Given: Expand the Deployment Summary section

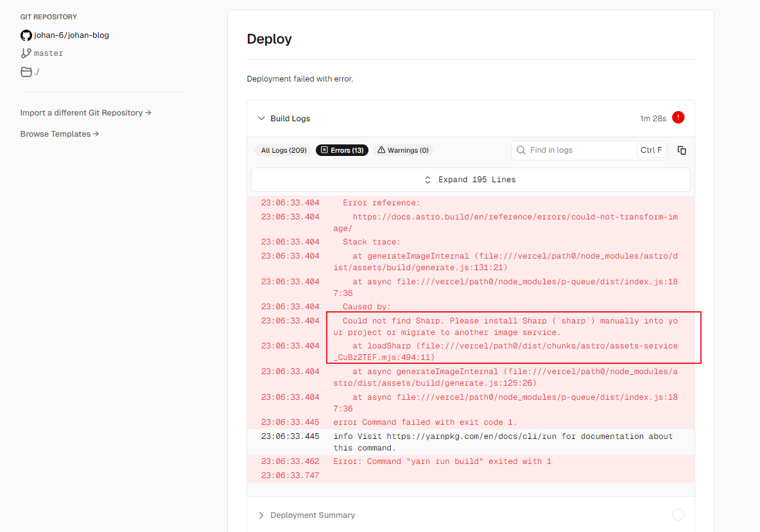Looking at the screenshot, I should tap(261, 515).
